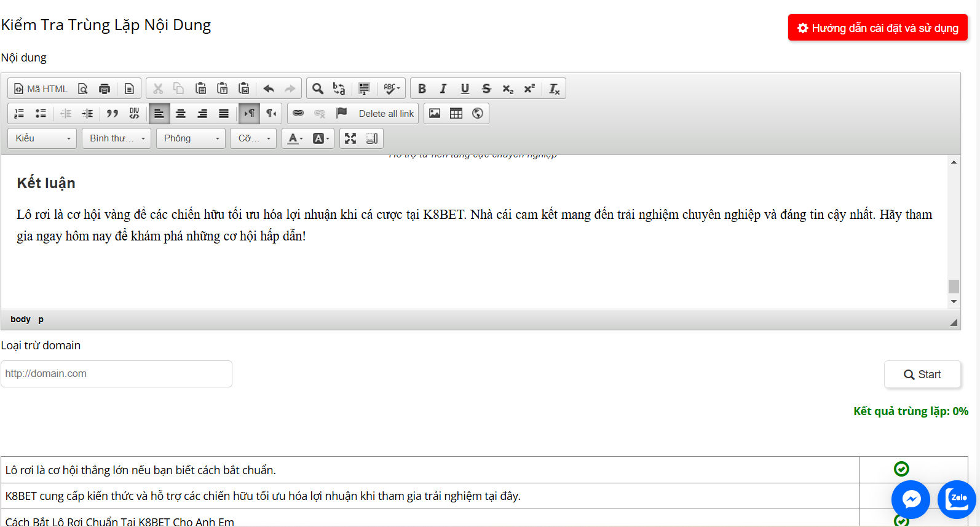Select body in the element path
This screenshot has width=980, height=527.
(20, 319)
